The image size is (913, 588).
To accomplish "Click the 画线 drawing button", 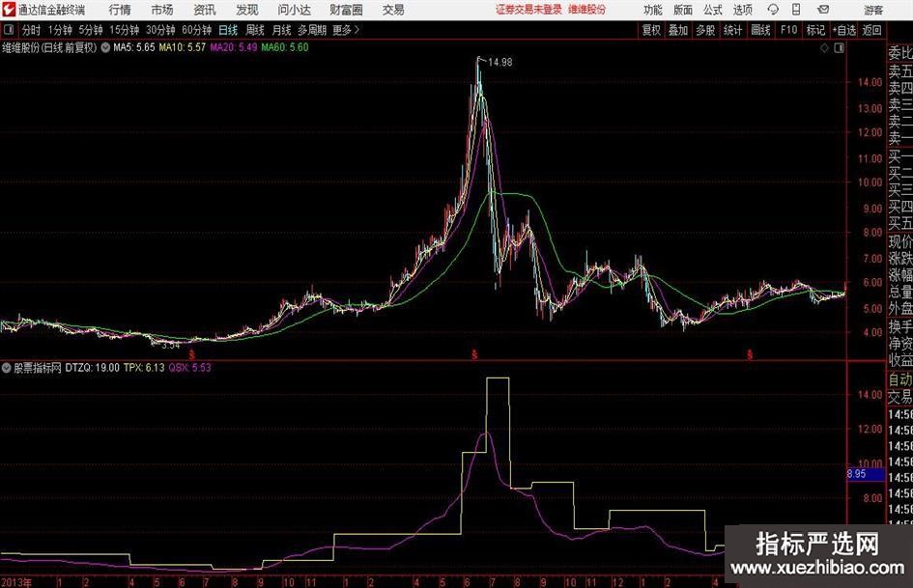I will [x=760, y=30].
